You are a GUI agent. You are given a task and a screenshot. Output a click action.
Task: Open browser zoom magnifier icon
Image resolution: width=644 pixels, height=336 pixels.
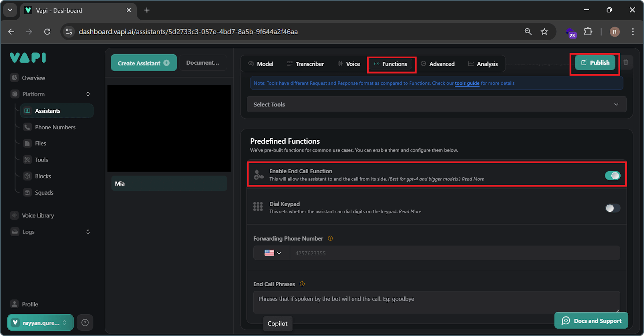528,32
